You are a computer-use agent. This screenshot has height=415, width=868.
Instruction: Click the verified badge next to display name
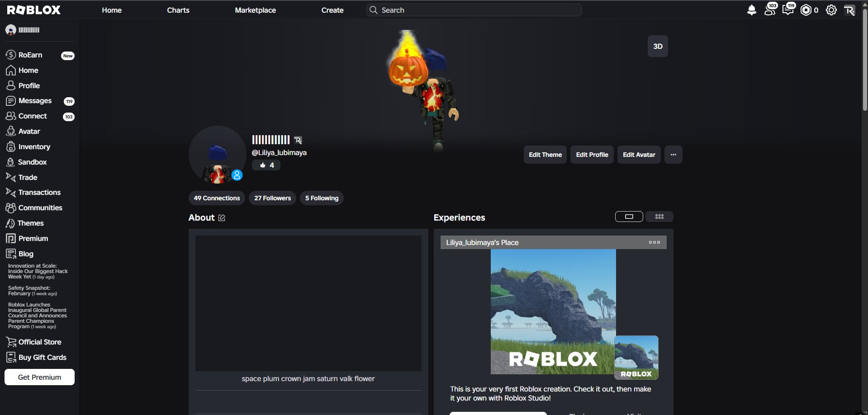[298, 140]
